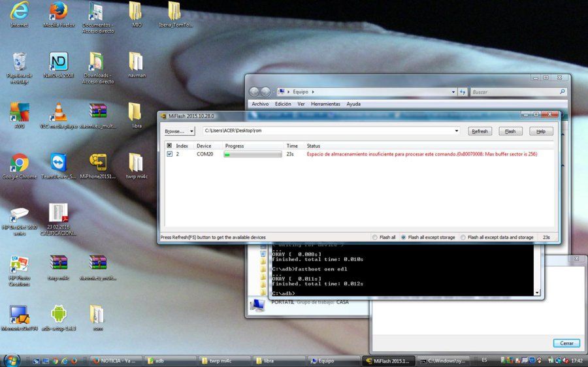Open the Internet Explorer desktop icon
The width and height of the screenshot is (588, 367).
19,14
